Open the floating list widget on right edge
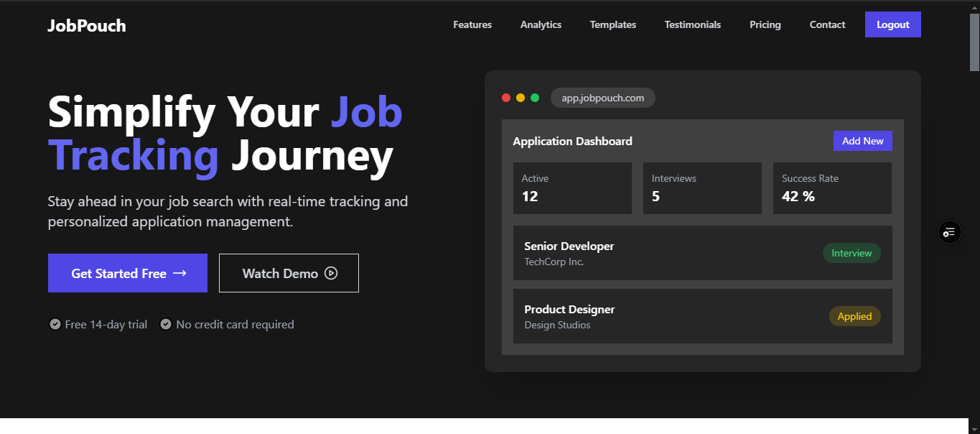Screen dimensions: 980x434 949,231
